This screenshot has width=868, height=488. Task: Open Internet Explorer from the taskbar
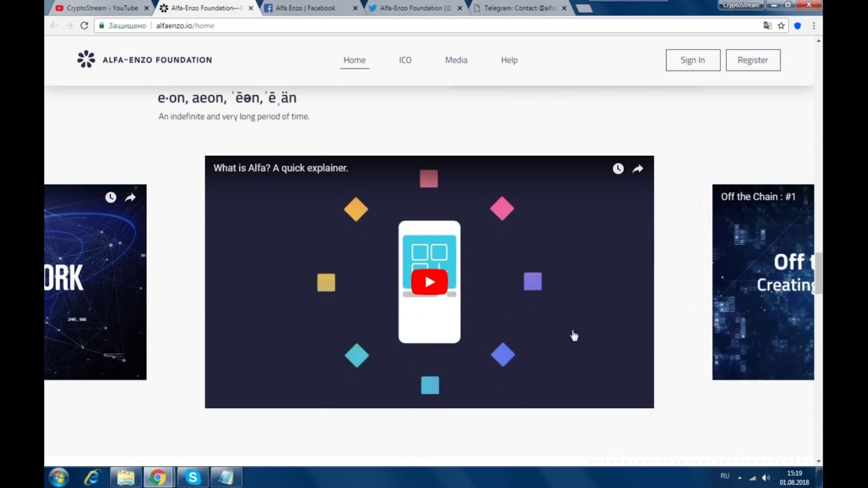point(92,478)
